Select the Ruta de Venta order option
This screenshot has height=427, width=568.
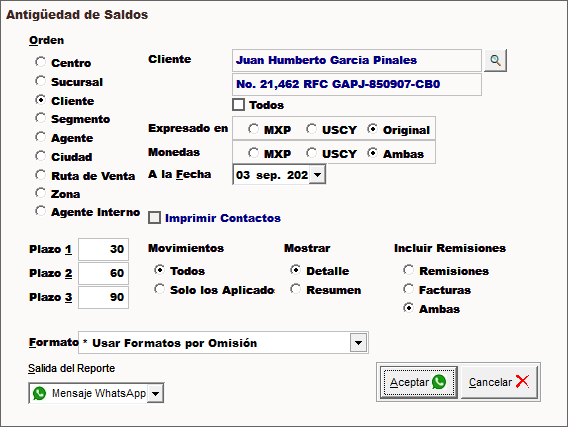41,175
